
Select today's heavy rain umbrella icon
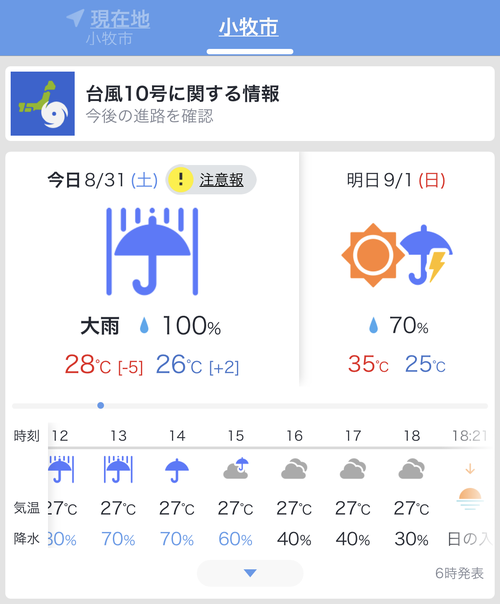[x=152, y=252]
